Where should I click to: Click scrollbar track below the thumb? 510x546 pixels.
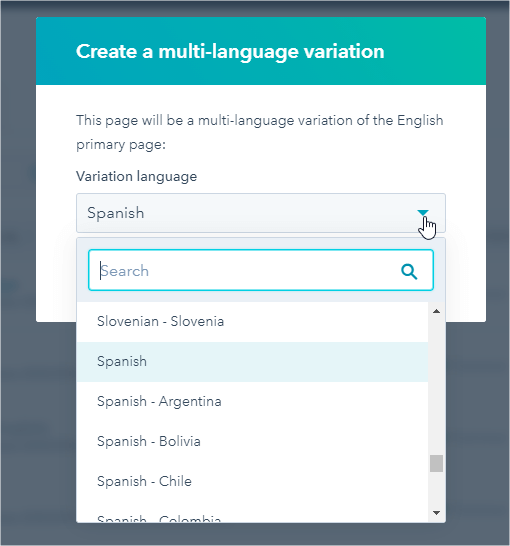[x=436, y=488]
